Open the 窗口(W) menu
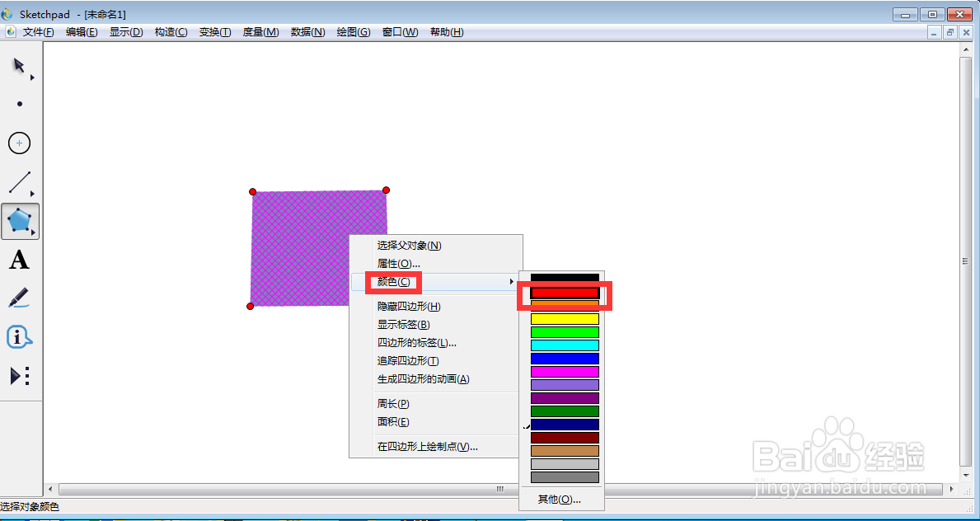 pyautogui.click(x=400, y=32)
